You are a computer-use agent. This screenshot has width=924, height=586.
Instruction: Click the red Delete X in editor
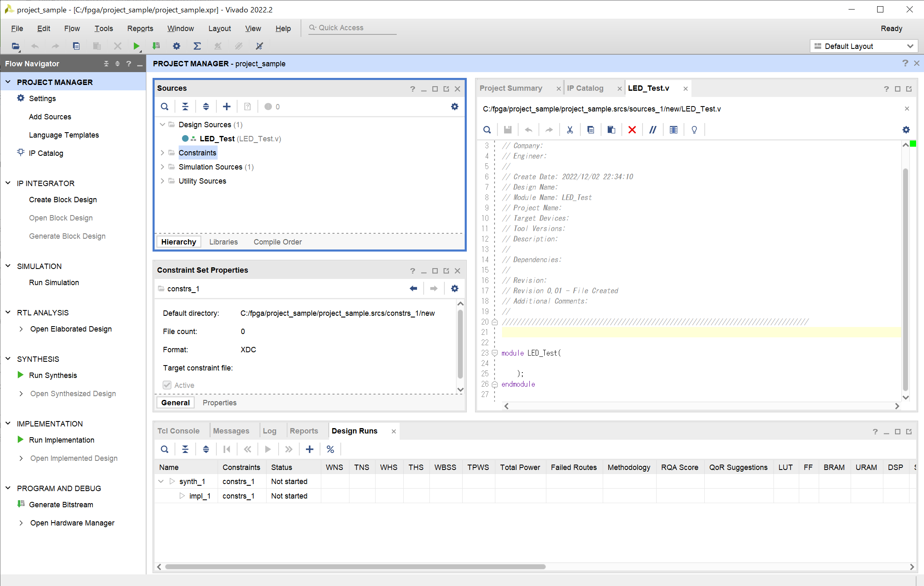(x=632, y=130)
